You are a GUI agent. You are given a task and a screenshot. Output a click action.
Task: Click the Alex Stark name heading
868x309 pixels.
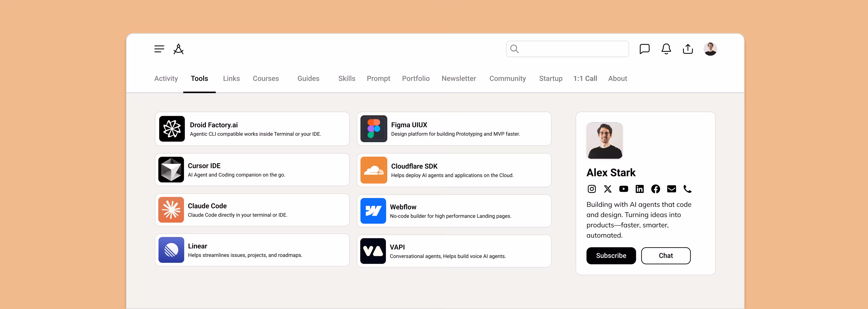[611, 173]
